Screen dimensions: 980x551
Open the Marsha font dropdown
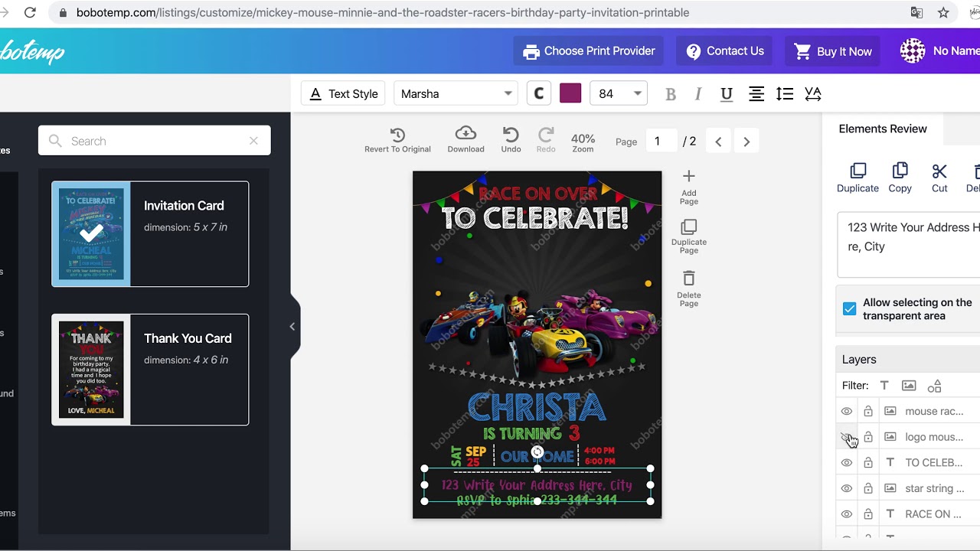456,93
